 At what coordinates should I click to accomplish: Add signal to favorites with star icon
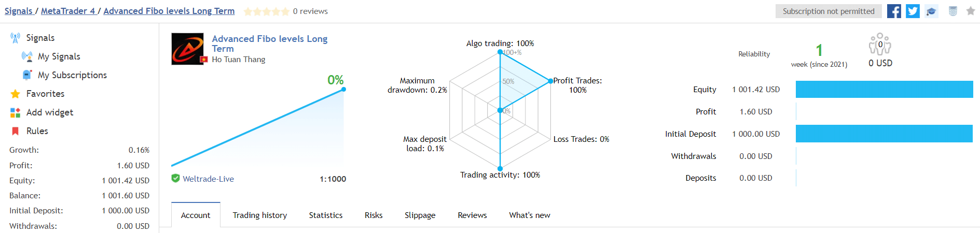pos(971,11)
